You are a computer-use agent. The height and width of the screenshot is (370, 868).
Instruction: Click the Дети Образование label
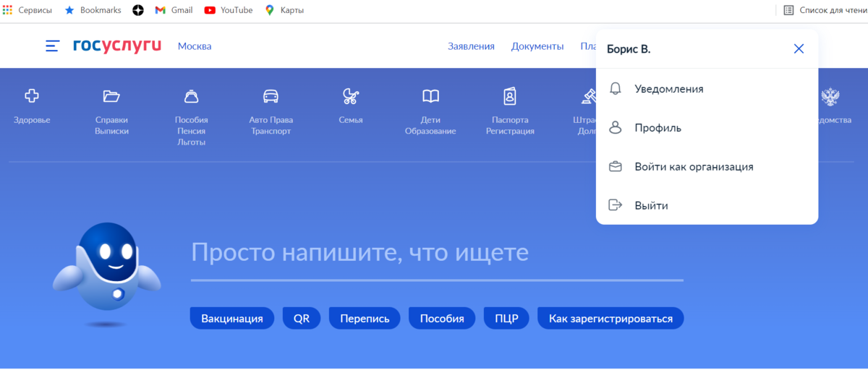click(430, 126)
